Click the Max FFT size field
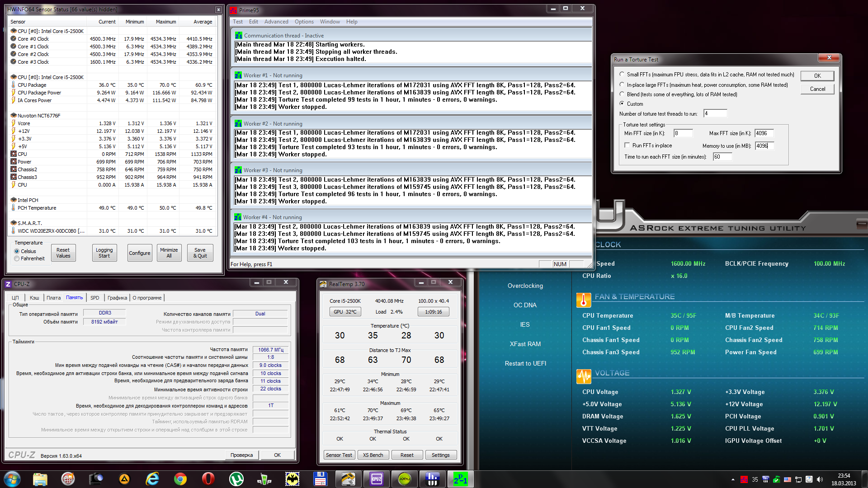868x488 pixels. pyautogui.click(x=764, y=133)
